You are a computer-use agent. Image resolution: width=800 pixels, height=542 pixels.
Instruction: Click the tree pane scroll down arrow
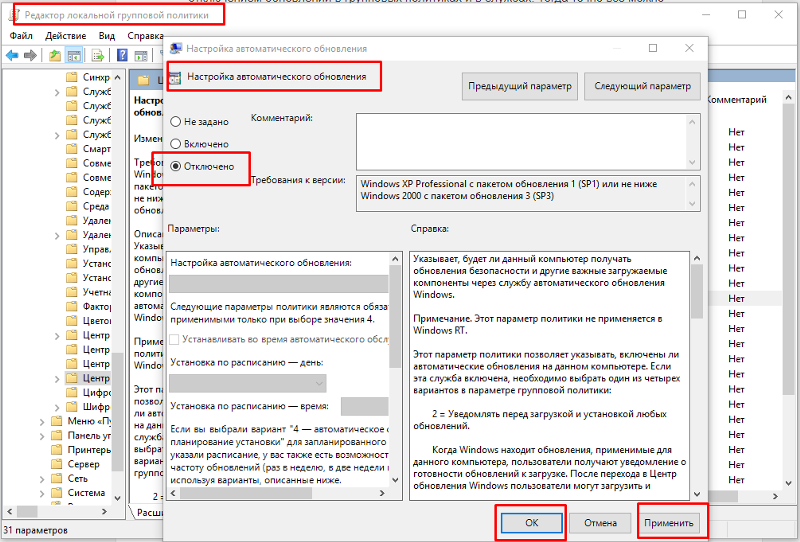[118, 498]
